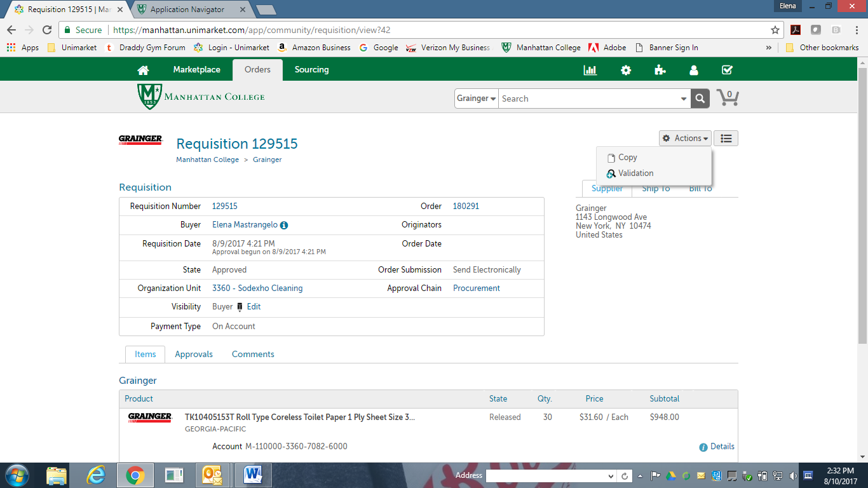Screen dimensions: 868x488
Task: Go to the home icon in green navbar
Action: point(143,70)
